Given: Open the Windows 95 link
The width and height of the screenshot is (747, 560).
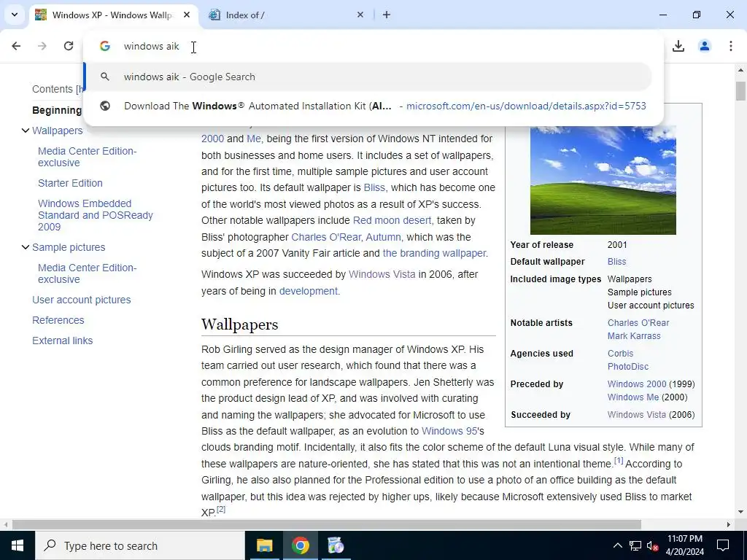Looking at the screenshot, I should pyautogui.click(x=449, y=431).
